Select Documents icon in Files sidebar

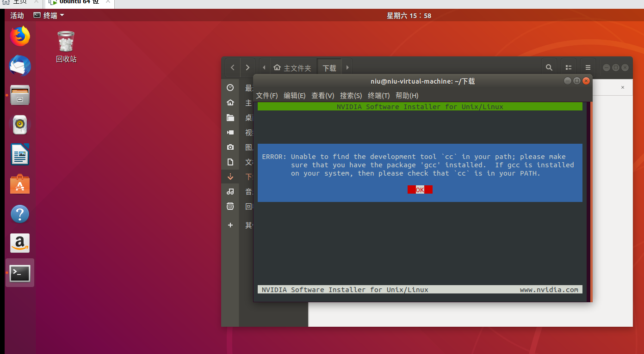(230, 162)
